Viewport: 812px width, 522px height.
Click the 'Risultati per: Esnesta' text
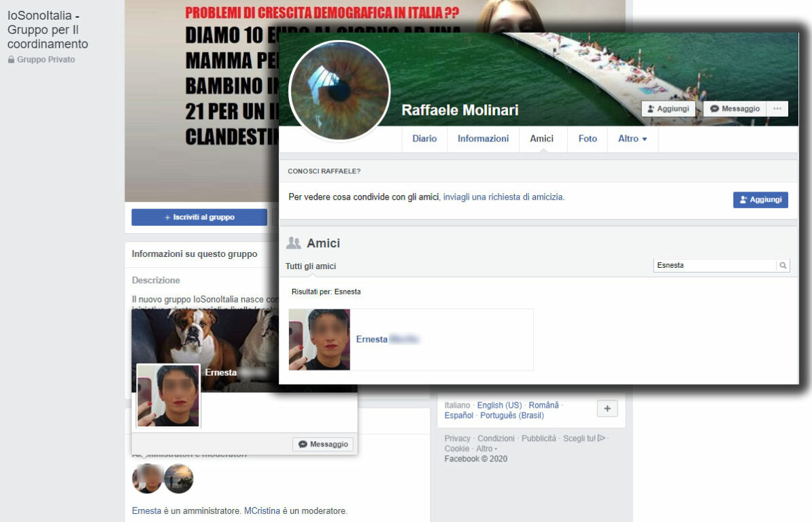326,292
